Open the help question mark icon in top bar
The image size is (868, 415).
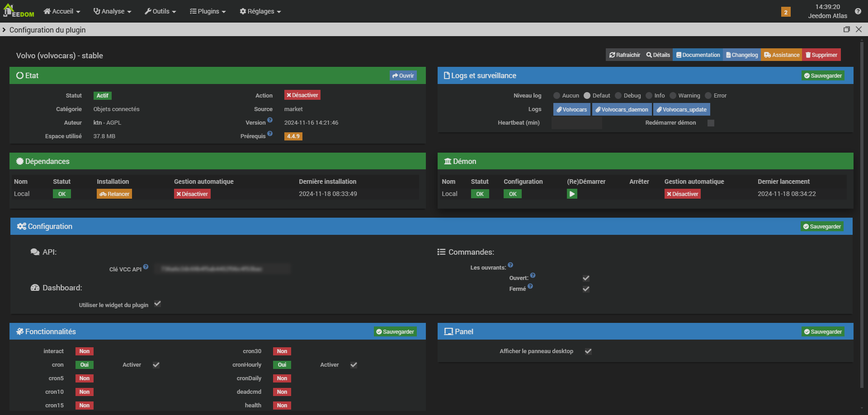click(x=858, y=11)
